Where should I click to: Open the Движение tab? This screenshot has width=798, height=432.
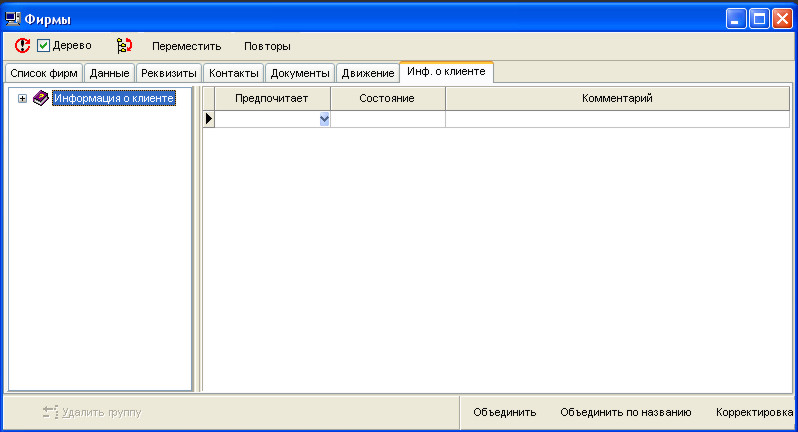pyautogui.click(x=367, y=73)
